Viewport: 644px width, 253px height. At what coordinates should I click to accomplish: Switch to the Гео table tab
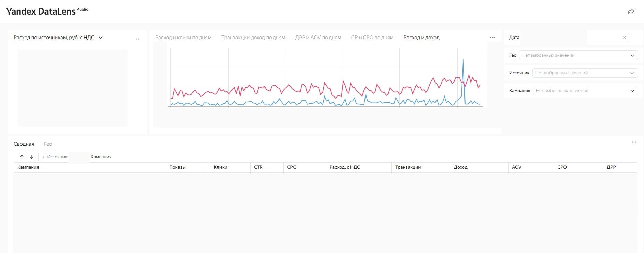(48, 144)
